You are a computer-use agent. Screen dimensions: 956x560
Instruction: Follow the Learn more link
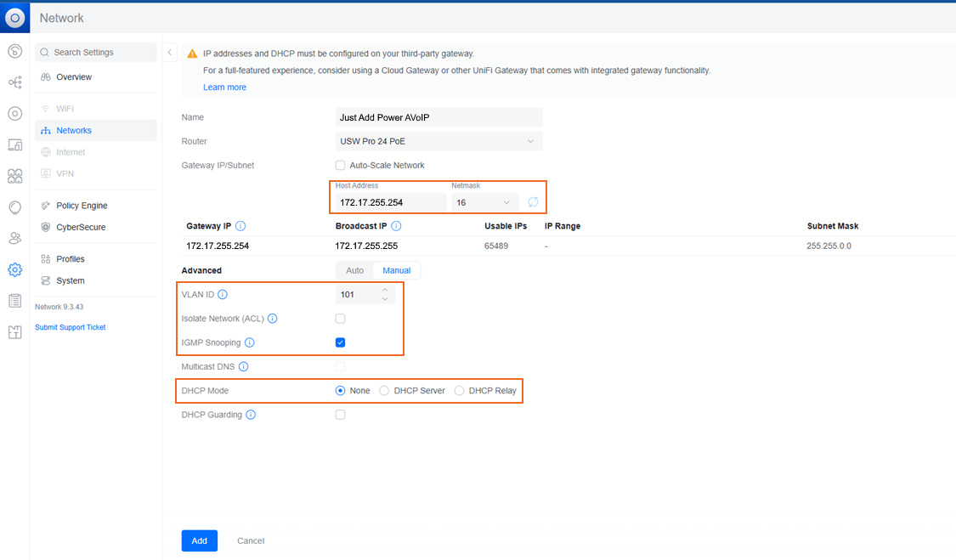pyautogui.click(x=224, y=88)
